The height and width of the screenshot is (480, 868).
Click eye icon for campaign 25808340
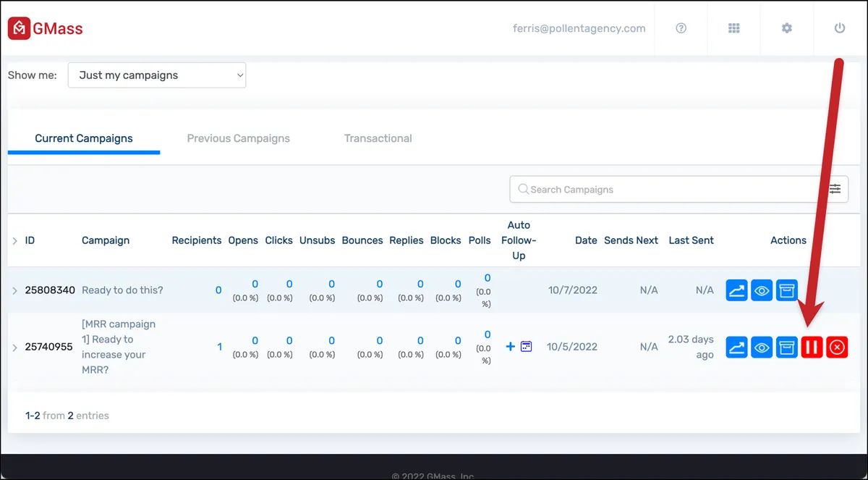pyautogui.click(x=762, y=290)
